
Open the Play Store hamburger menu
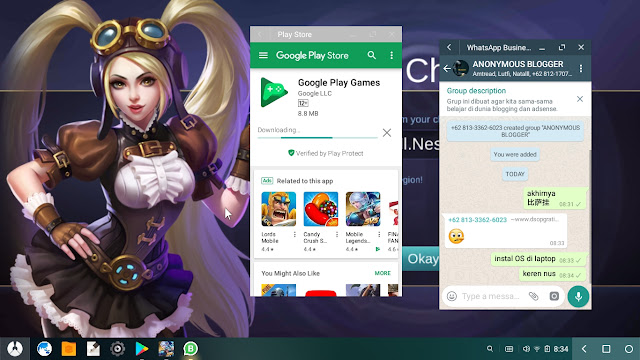tap(263, 55)
